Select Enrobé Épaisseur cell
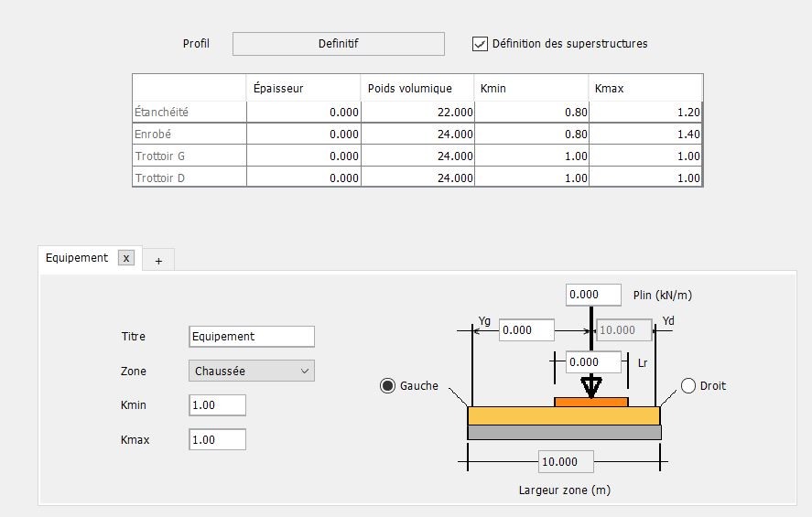Viewport: 812px width, 517px height. (303, 134)
